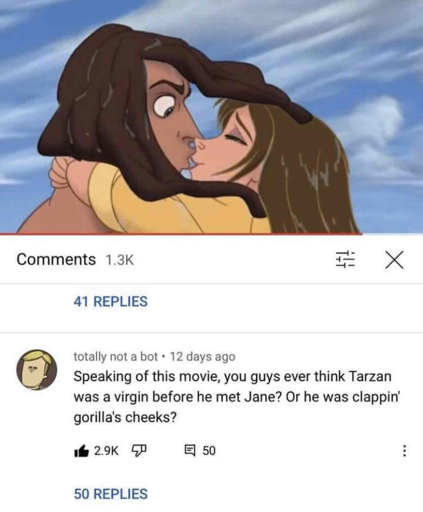The height and width of the screenshot is (512, 423).
Task: Click the 1.3K comments count
Action: point(119,260)
